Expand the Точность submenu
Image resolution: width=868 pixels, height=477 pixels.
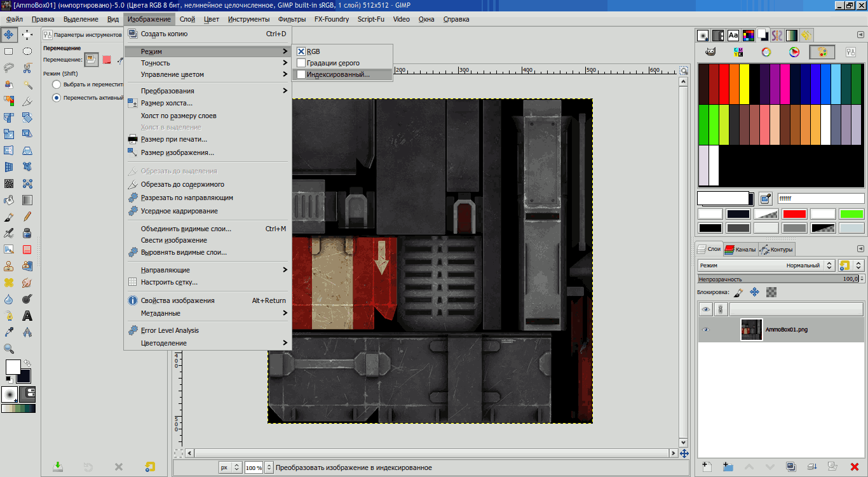pyautogui.click(x=208, y=63)
